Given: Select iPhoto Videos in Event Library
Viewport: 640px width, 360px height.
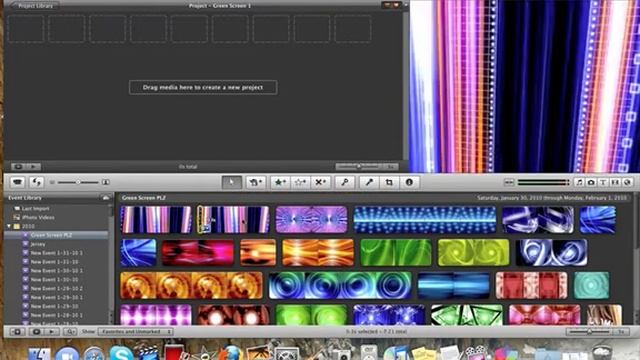Looking at the screenshot, I should [38, 218].
